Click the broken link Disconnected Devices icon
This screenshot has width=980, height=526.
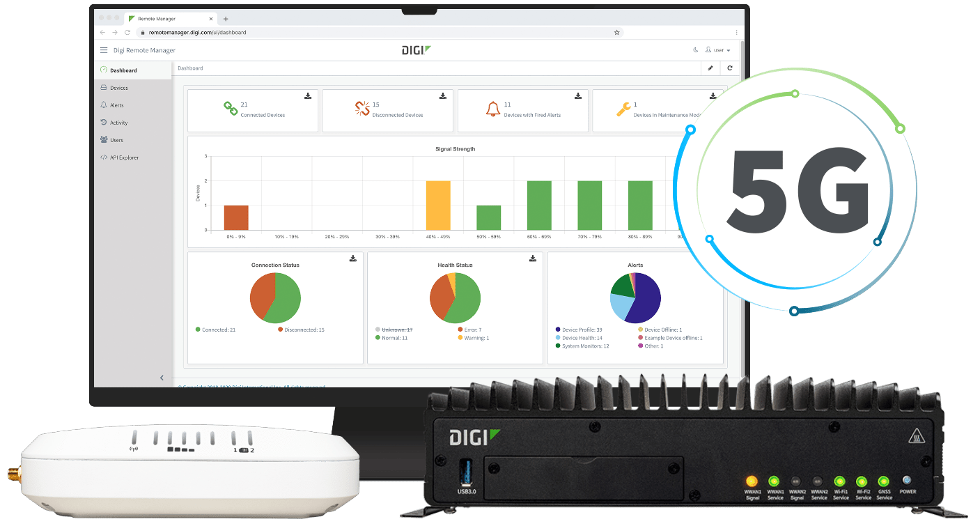tap(362, 109)
